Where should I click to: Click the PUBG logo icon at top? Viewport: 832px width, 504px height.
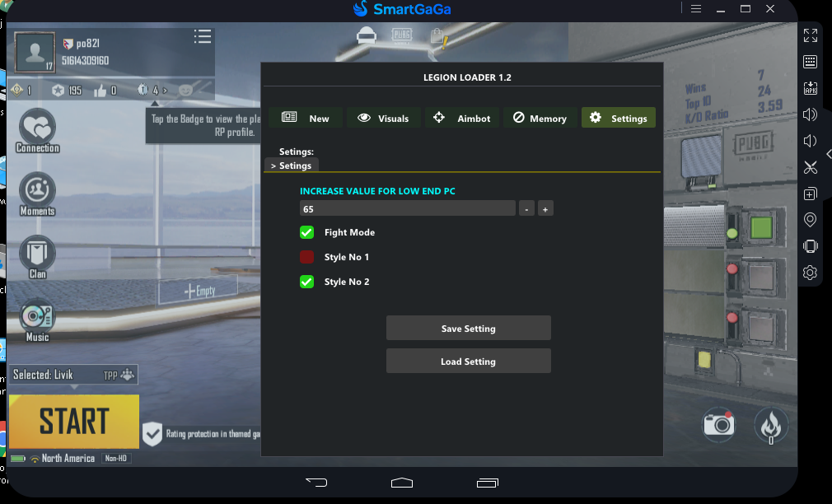tap(402, 35)
